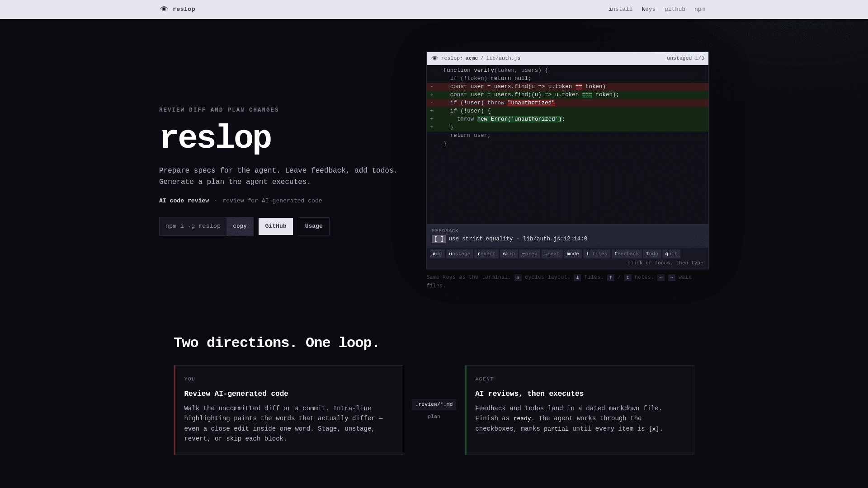Click the reslop brand name in header
This screenshot has height=488, width=868.
coord(184,9)
